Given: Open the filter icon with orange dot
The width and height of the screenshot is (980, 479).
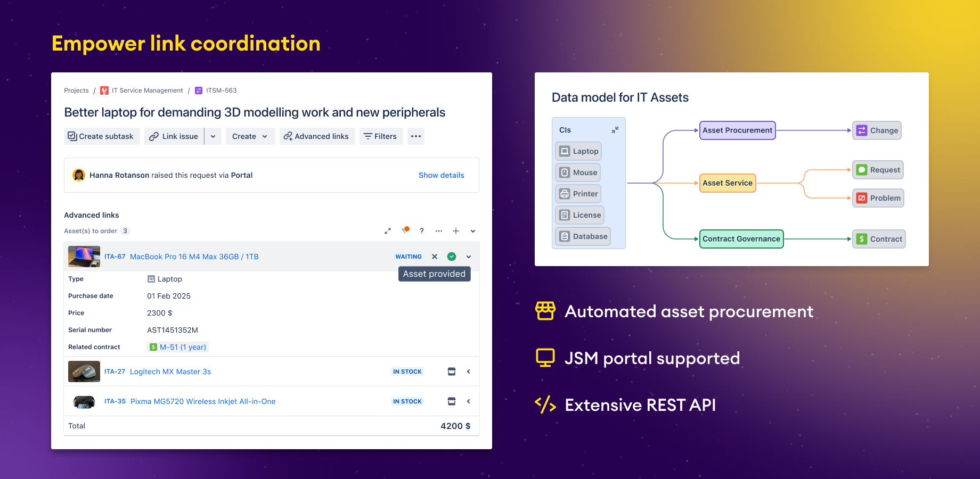Looking at the screenshot, I should [x=405, y=230].
